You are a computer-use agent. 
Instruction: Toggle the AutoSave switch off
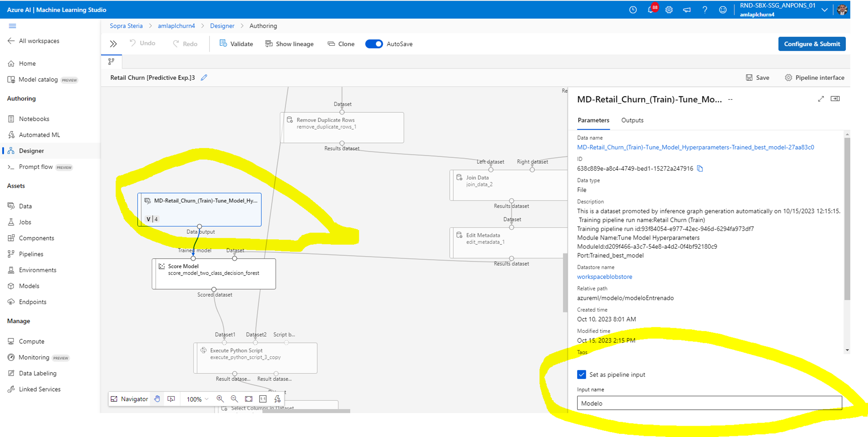point(374,44)
